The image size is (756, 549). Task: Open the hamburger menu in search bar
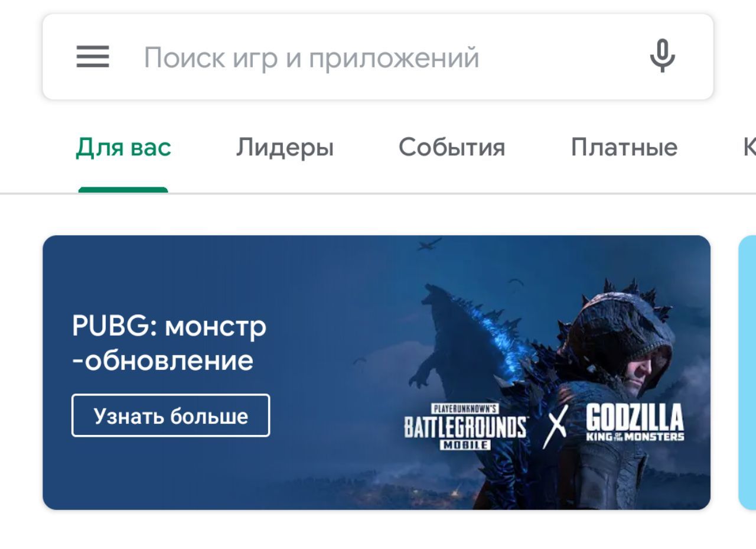[93, 57]
